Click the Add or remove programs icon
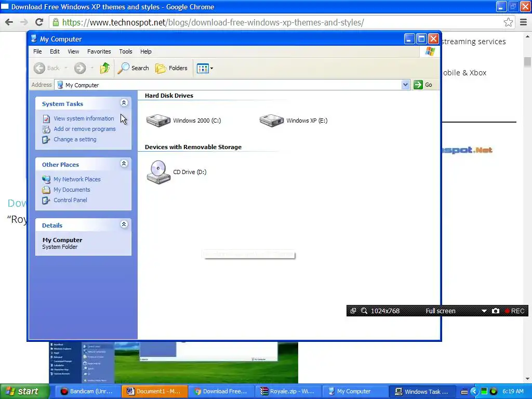Image resolution: width=532 pixels, height=399 pixels. tap(46, 129)
